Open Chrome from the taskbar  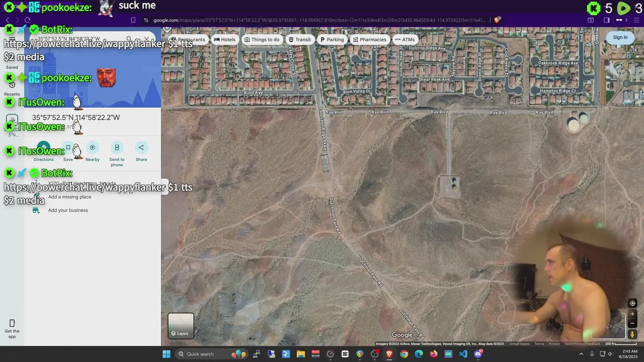point(404,354)
